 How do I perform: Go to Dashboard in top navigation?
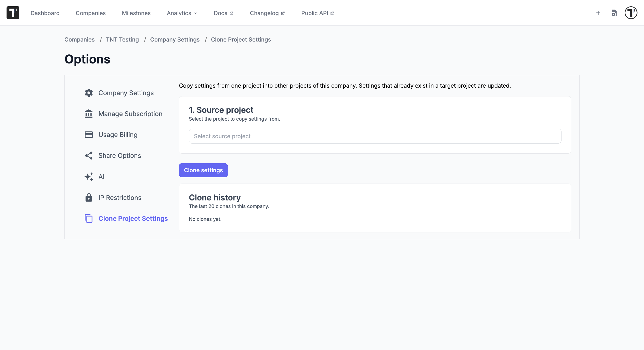click(45, 13)
